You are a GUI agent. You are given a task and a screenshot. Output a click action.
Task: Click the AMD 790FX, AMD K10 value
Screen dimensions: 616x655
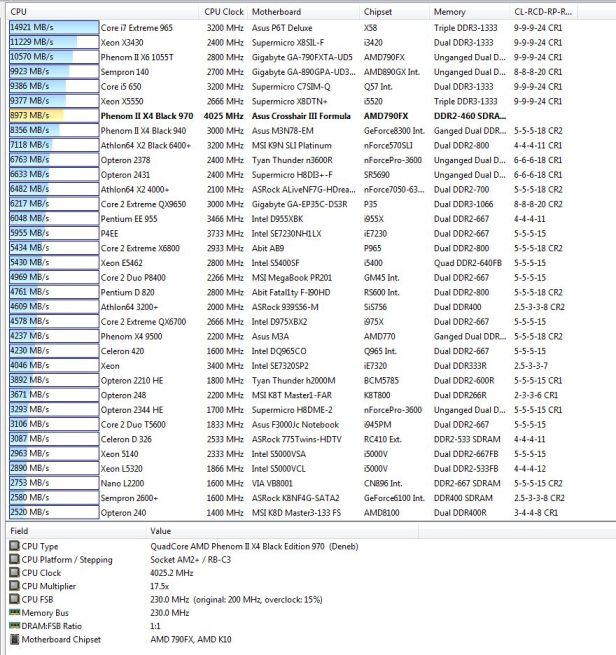pyautogui.click(x=191, y=639)
